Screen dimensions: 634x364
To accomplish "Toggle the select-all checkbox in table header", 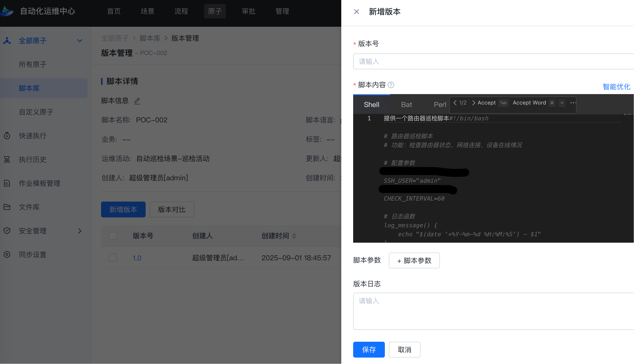I will 113,236.
